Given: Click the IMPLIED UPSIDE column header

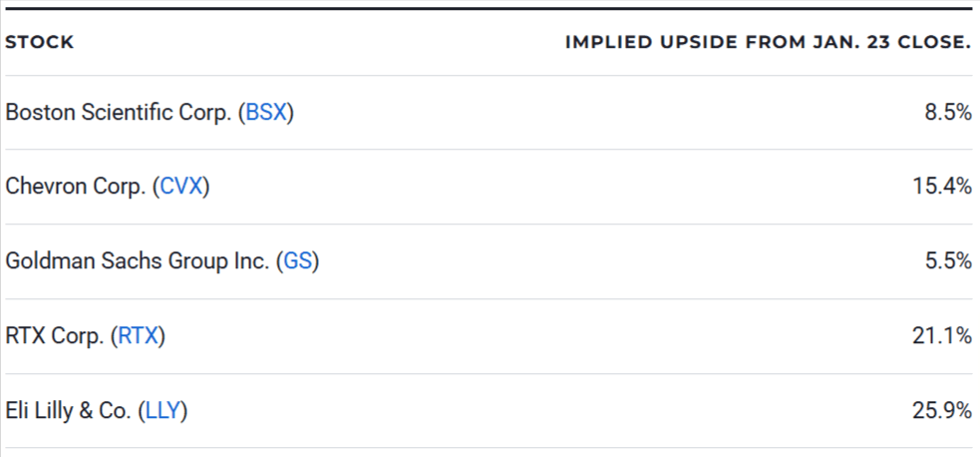Looking at the screenshot, I should [x=768, y=42].
